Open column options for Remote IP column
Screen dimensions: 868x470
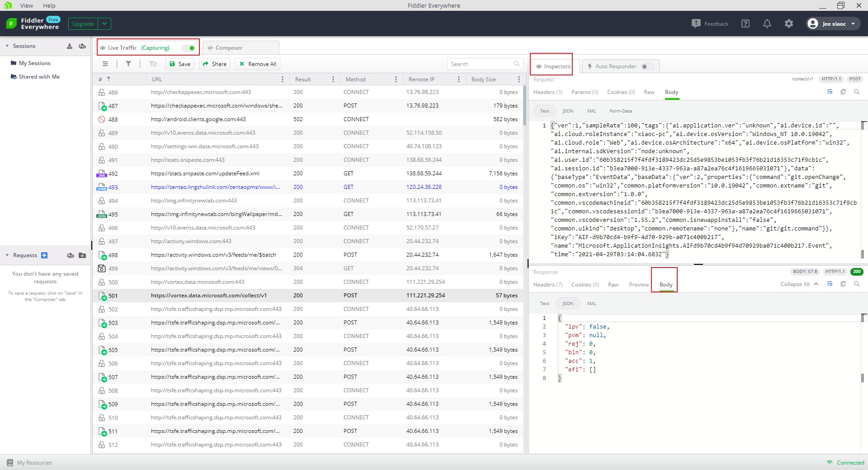(x=459, y=79)
